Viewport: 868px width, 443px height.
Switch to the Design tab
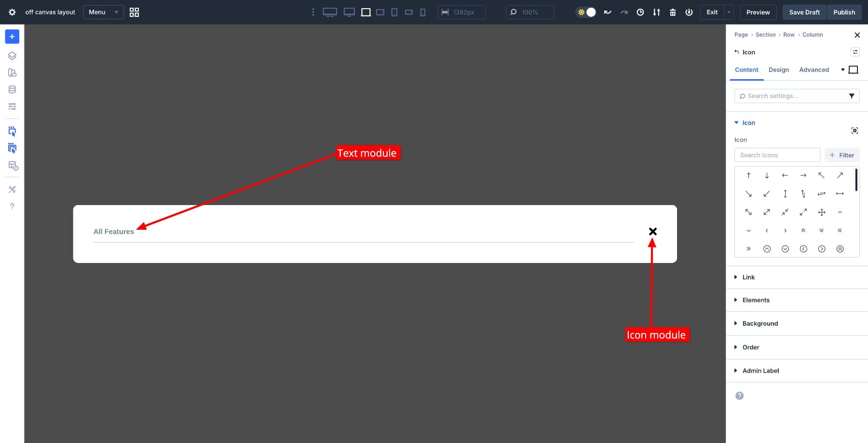click(x=778, y=70)
